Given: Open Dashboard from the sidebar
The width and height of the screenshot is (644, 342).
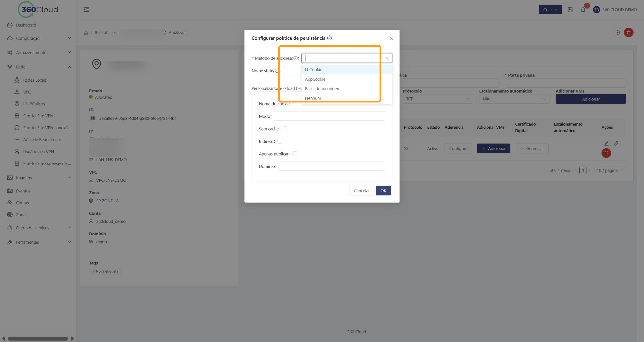Looking at the screenshot, I should pos(26,25).
